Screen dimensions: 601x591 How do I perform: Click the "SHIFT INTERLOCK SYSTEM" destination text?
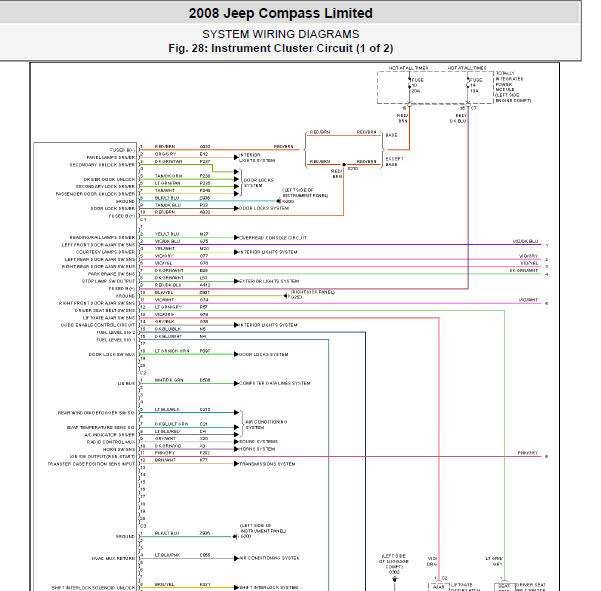[x=269, y=587]
